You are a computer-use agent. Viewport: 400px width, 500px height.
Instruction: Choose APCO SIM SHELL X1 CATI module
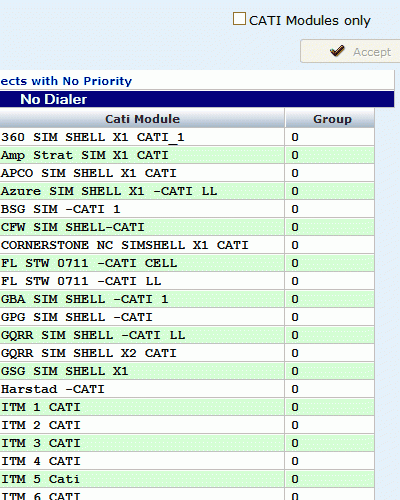pyautogui.click(x=187, y=173)
